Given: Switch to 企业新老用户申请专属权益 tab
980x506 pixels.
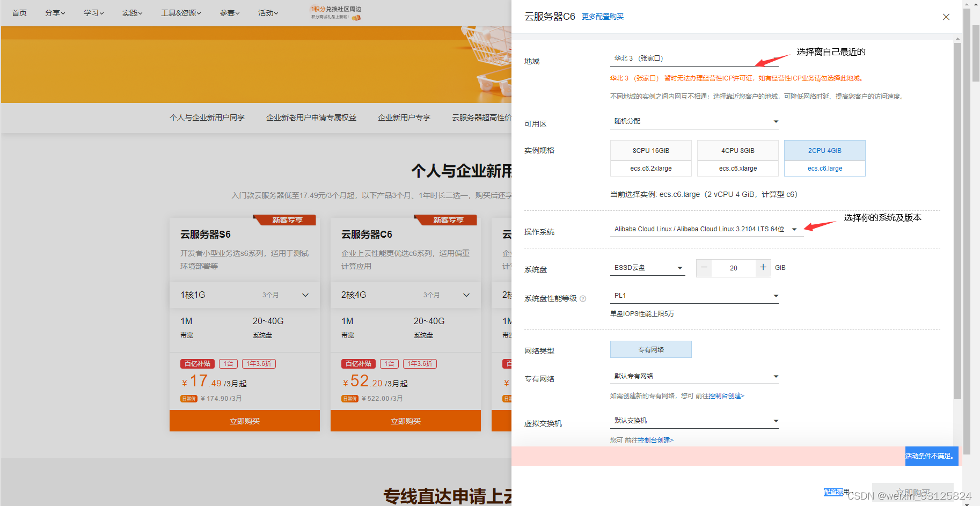Looking at the screenshot, I should tap(311, 118).
